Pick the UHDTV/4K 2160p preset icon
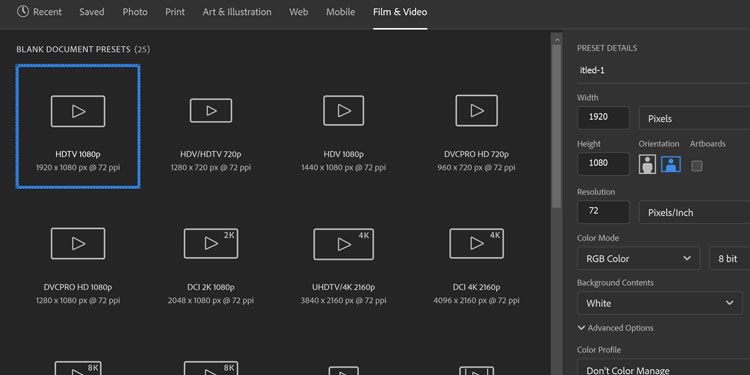This screenshot has height=375, width=750. point(343,244)
